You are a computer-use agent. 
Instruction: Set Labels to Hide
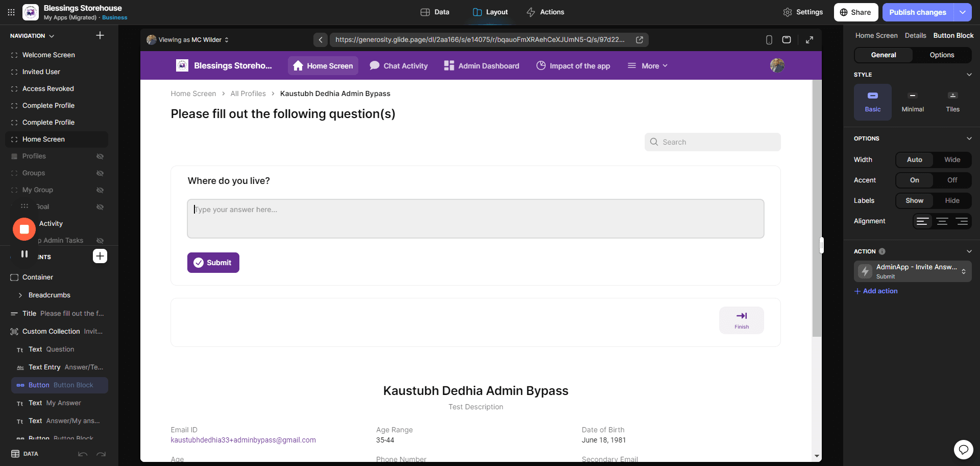[x=952, y=201]
